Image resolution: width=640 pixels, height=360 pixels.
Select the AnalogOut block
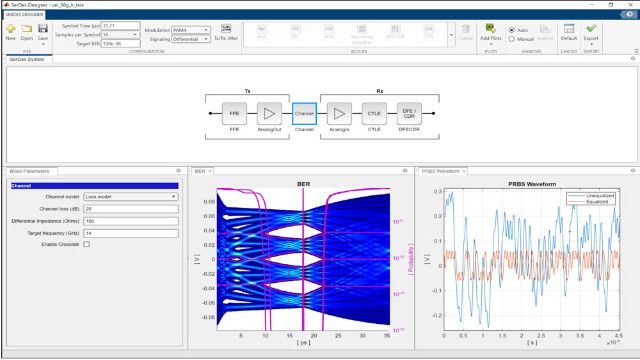(269, 113)
